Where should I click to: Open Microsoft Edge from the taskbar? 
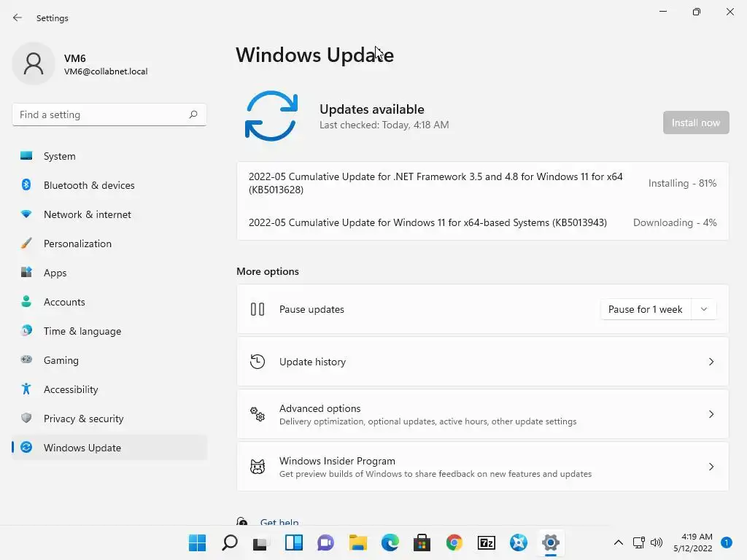390,542
